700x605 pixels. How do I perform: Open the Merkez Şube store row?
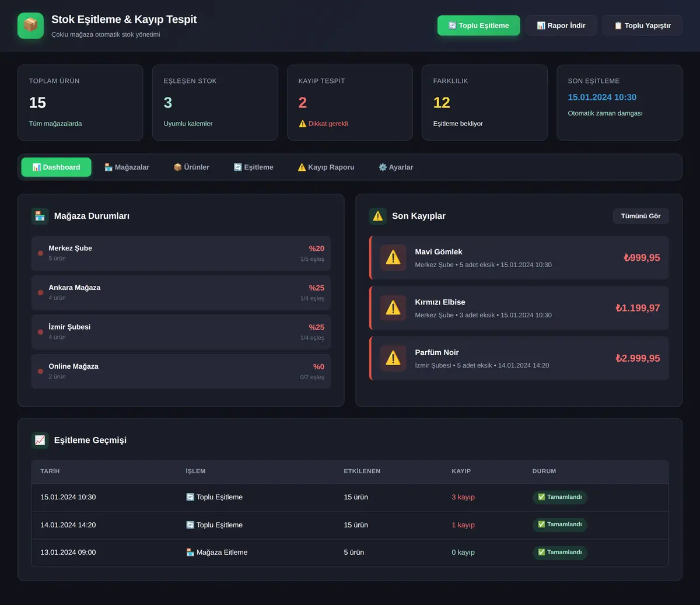[181, 253]
